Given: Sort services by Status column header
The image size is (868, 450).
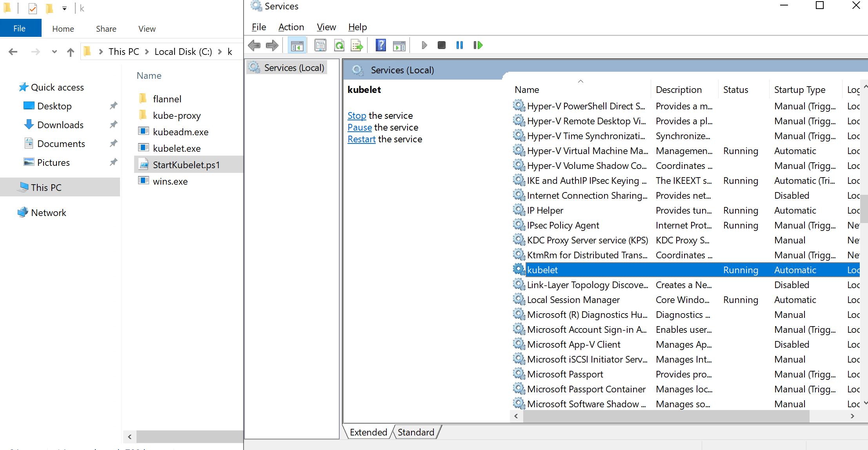Looking at the screenshot, I should [744, 90].
